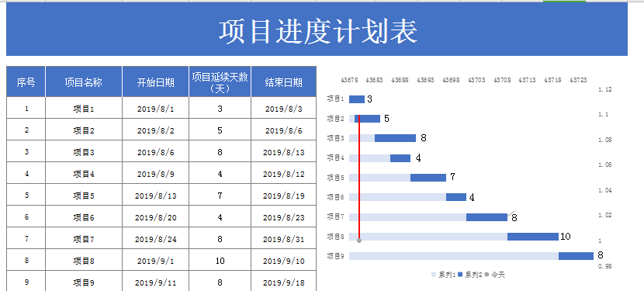Select end date cell 2019/8/3
The width and height of the screenshot is (644, 291).
click(x=284, y=109)
